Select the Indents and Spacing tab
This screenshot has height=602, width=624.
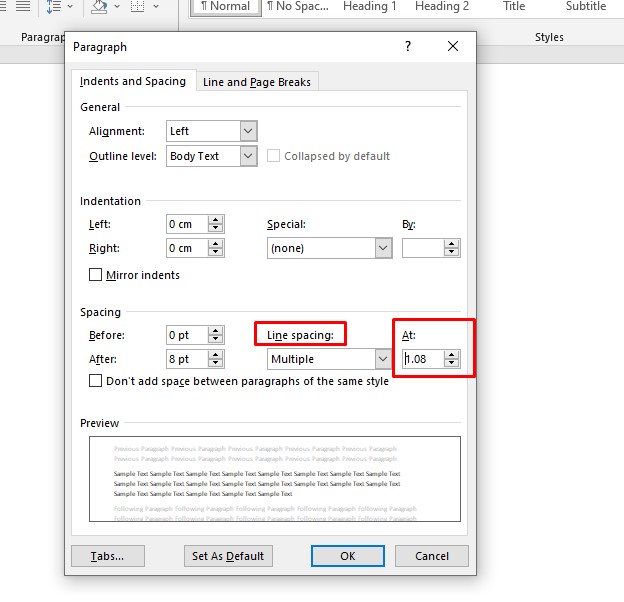(x=132, y=81)
